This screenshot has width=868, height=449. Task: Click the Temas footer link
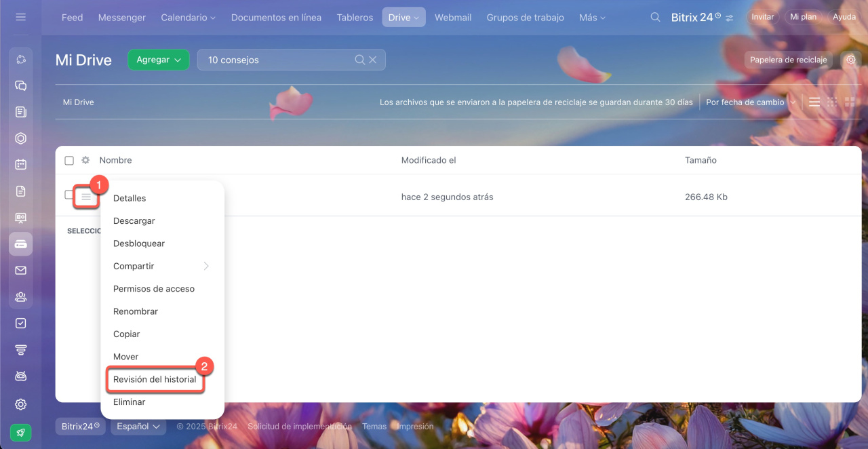374,427
